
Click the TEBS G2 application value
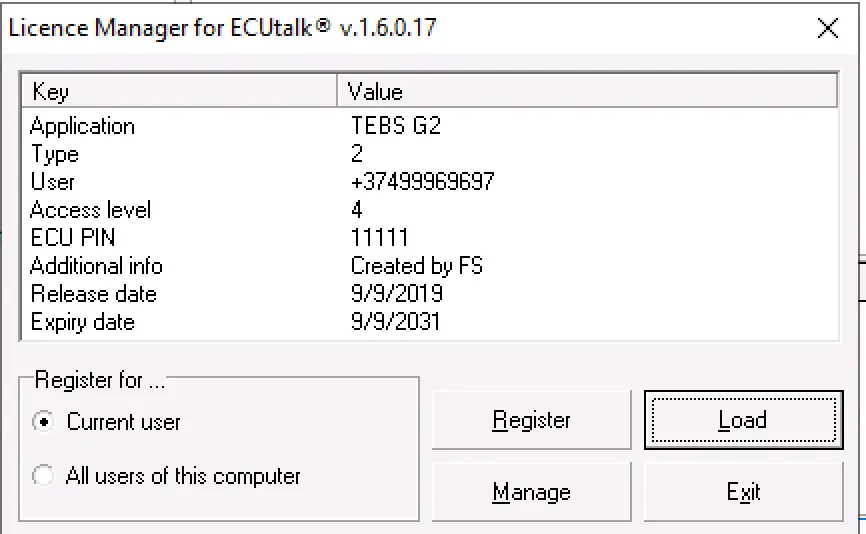[395, 126]
